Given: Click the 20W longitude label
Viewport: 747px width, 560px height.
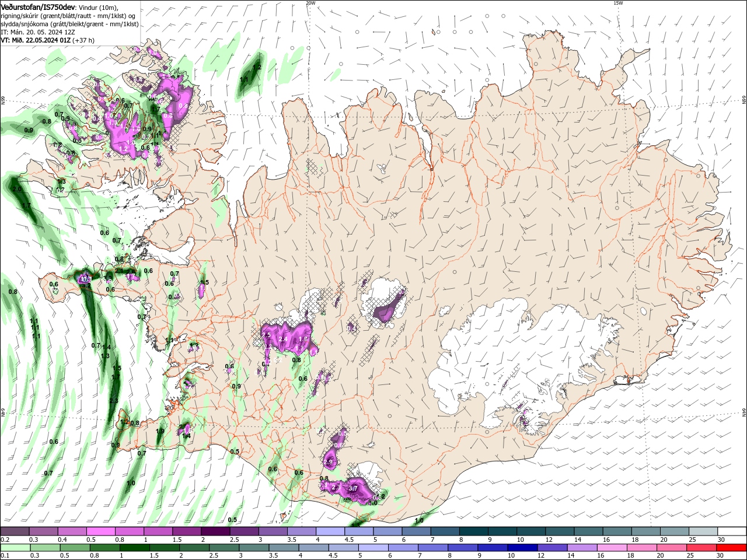Looking at the screenshot, I should pyautogui.click(x=310, y=3).
